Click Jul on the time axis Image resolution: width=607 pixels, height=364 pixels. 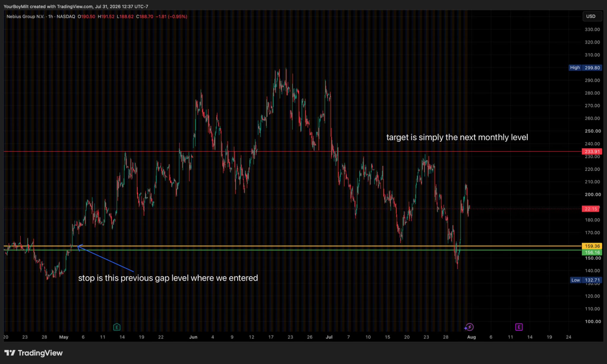tap(329, 337)
